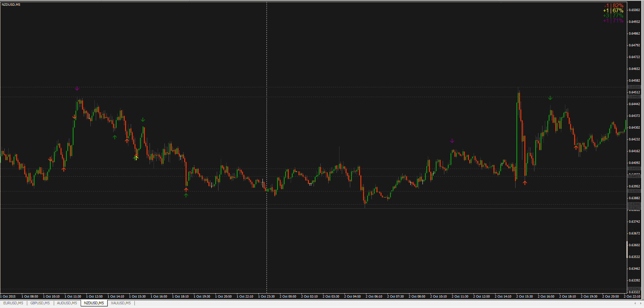Screen dimensions: 644x308
Task: Click the "2 Oct 12:50" time label
Action: [482, 297]
